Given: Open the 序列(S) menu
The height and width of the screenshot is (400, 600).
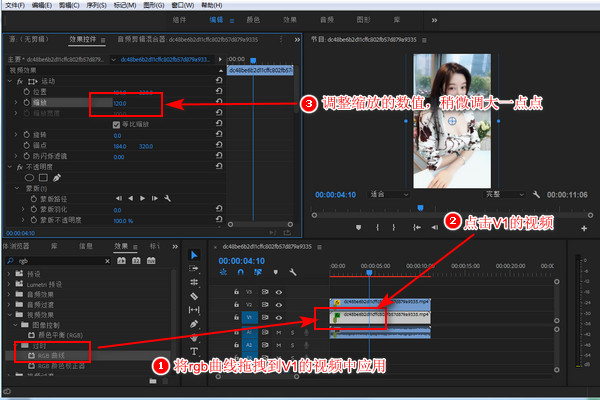Looking at the screenshot, I should click(96, 5).
